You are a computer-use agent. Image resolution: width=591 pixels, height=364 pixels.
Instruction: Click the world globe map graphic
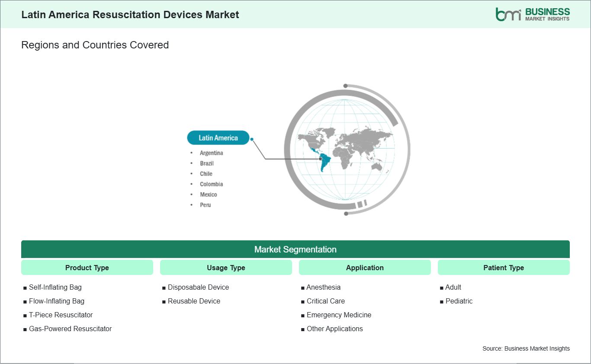(x=347, y=150)
